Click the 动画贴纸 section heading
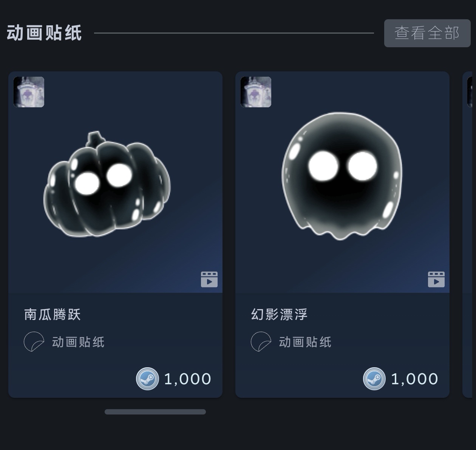The height and width of the screenshot is (450, 476). pos(44,33)
